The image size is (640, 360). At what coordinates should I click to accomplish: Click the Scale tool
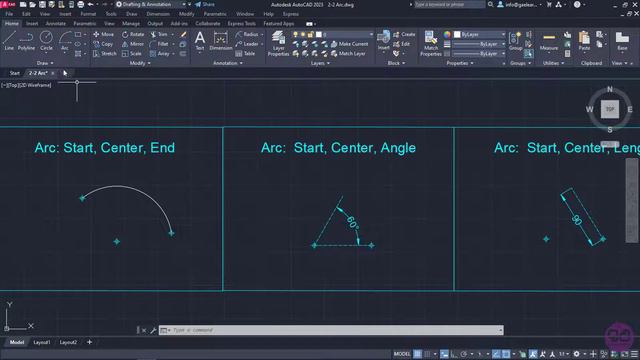(131, 53)
